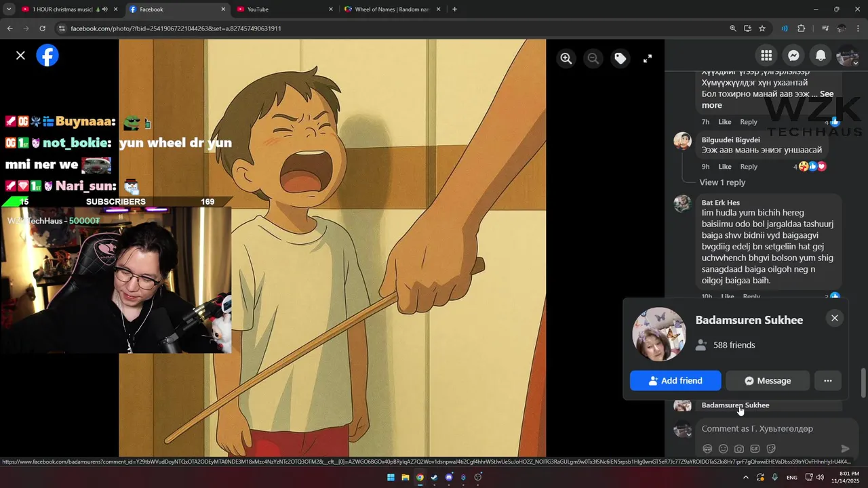
Task: View site information in the address bar
Action: tap(62, 28)
